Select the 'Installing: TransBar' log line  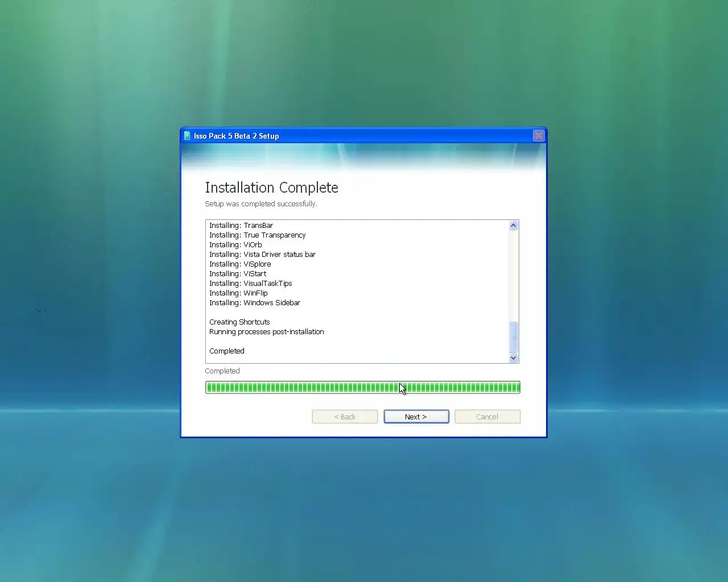241,225
